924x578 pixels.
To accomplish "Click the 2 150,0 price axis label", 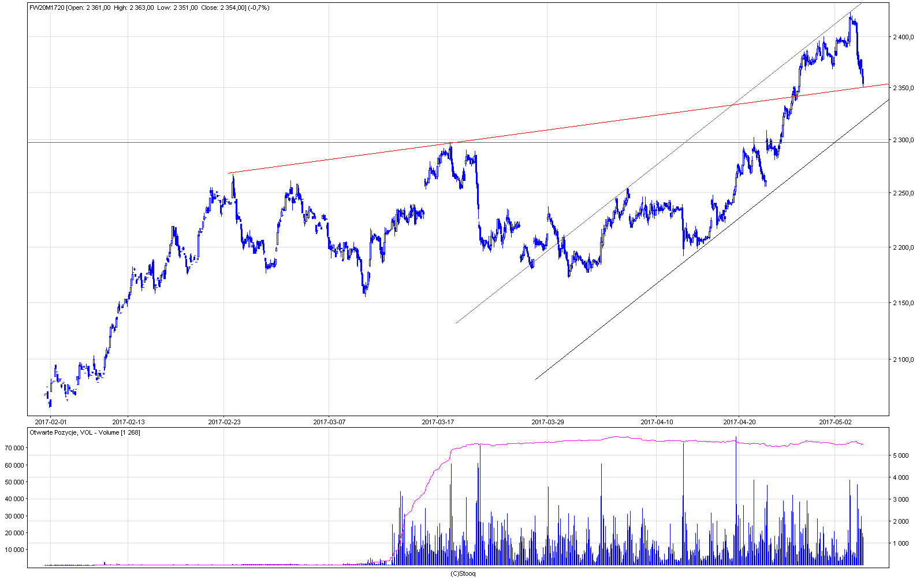I will click(x=903, y=303).
